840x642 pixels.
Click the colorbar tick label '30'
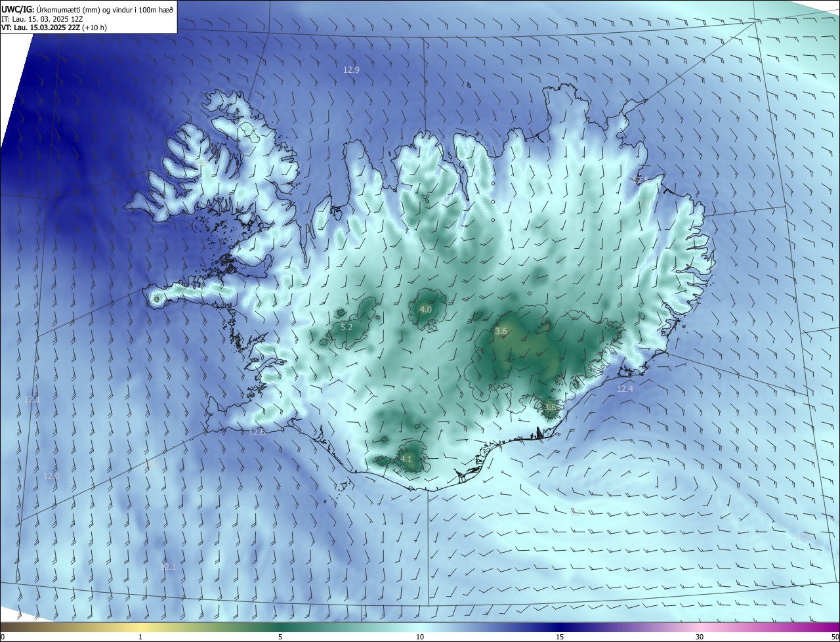pyautogui.click(x=700, y=637)
